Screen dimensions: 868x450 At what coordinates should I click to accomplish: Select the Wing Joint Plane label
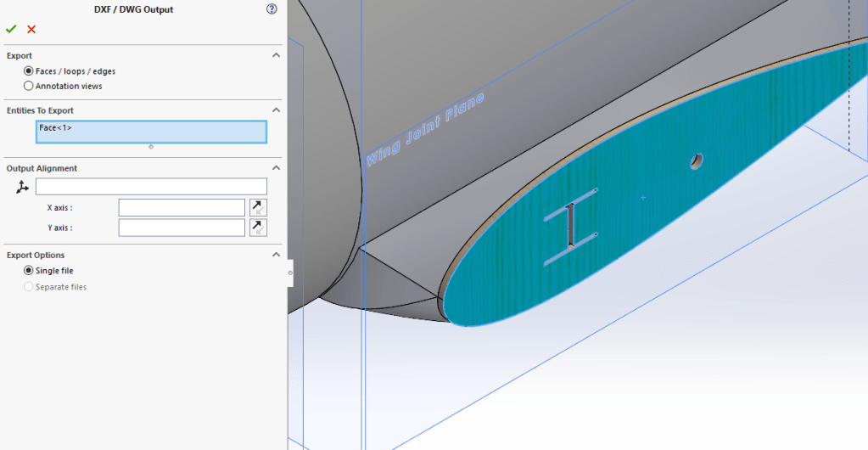[x=424, y=129]
